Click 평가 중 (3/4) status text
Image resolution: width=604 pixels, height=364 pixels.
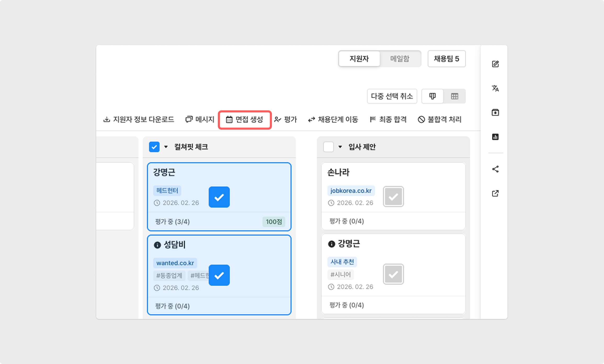[173, 222]
